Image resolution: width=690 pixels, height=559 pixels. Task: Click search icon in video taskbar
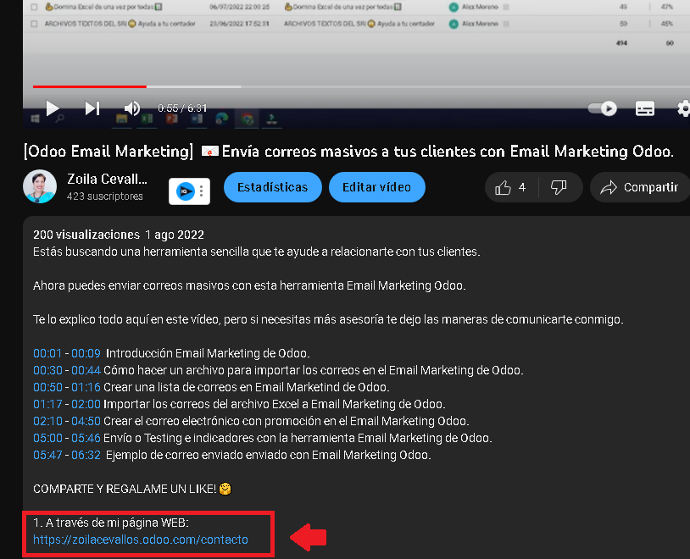(x=60, y=118)
